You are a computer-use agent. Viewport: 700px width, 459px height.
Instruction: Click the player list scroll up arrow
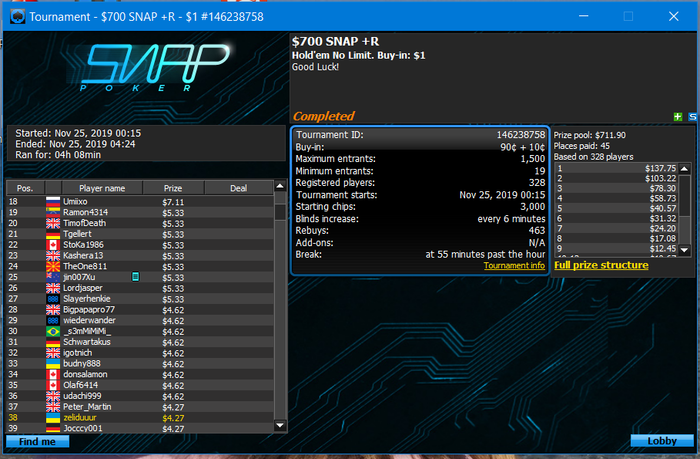(x=280, y=186)
